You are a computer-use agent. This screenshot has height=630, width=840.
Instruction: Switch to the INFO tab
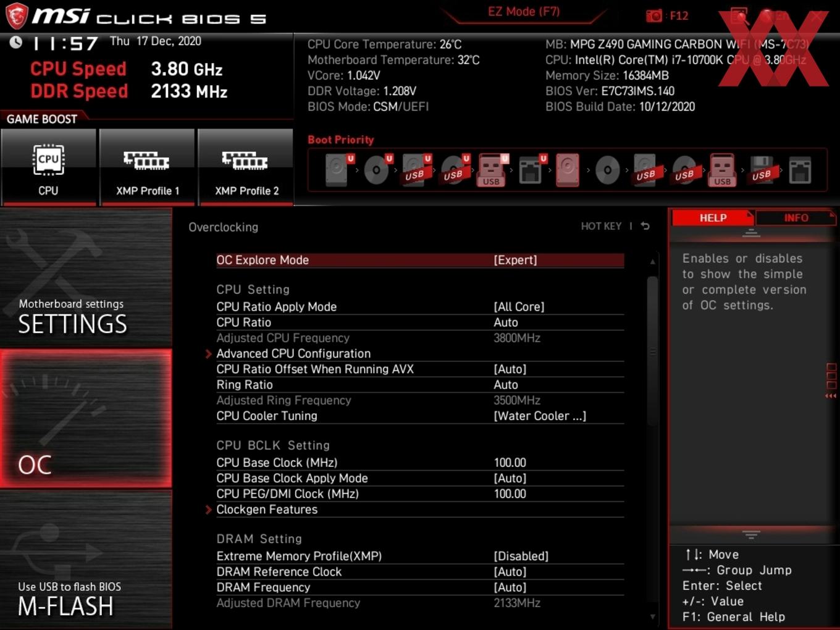coord(796,218)
